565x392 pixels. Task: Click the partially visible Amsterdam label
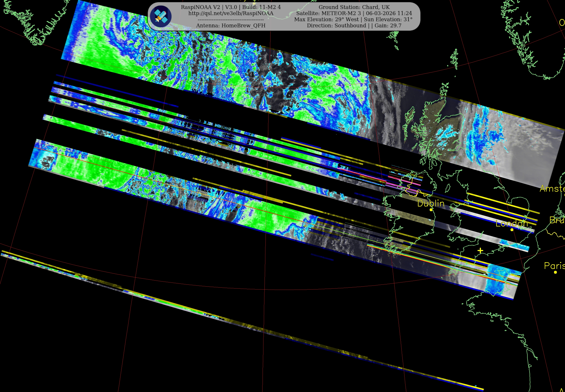552,189
